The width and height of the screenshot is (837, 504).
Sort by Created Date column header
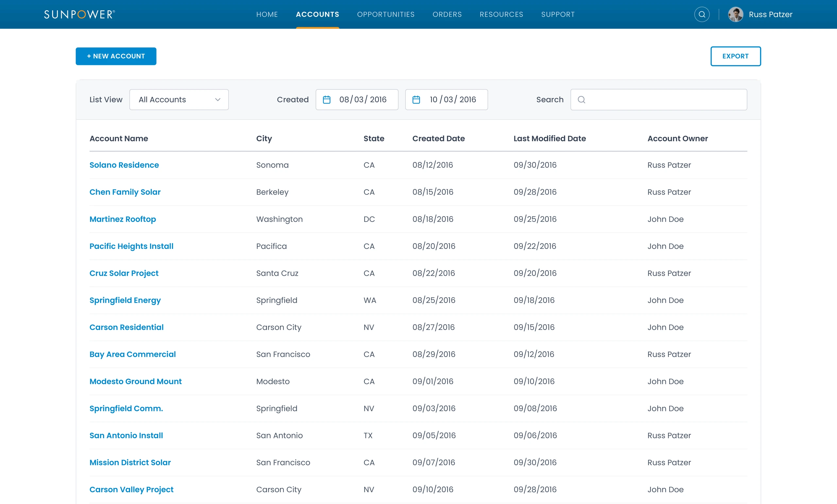tap(438, 138)
